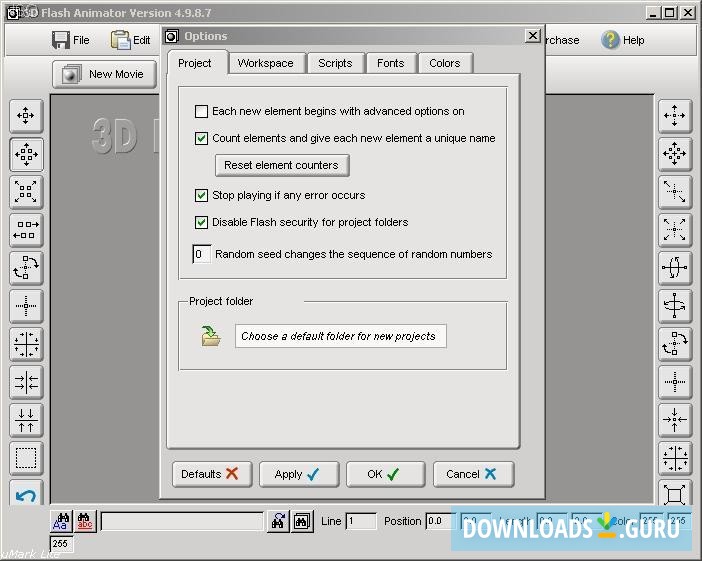Open the Edit menu
702x561 pixels.
(x=130, y=40)
